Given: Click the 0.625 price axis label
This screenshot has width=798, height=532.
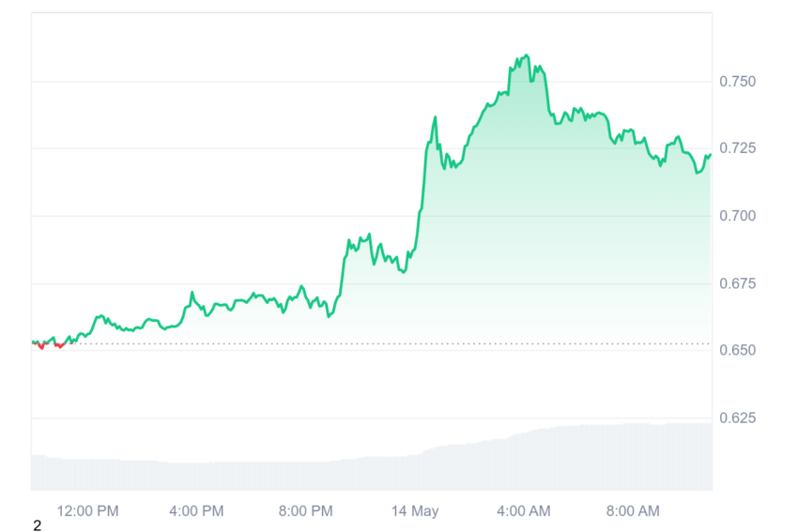Looking at the screenshot, I should [737, 418].
